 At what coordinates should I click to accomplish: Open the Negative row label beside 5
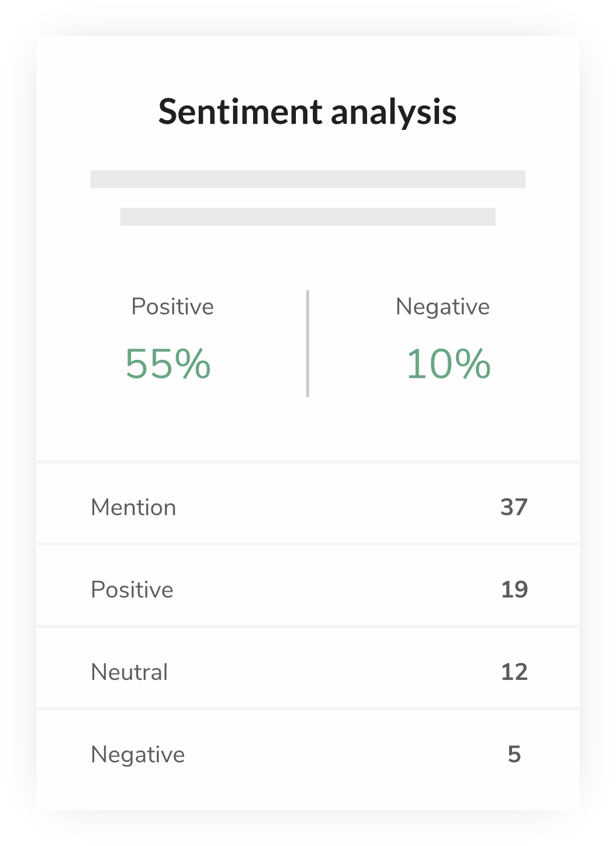(x=138, y=755)
